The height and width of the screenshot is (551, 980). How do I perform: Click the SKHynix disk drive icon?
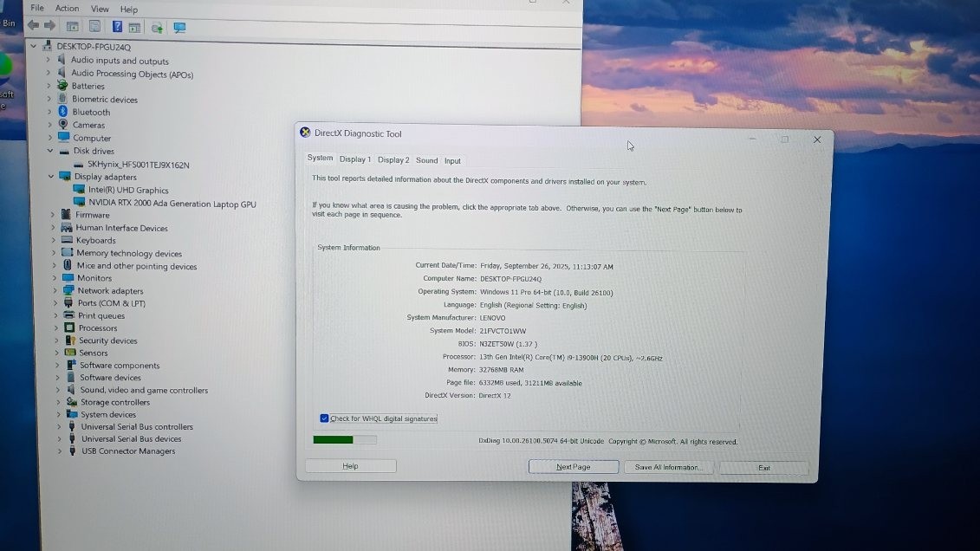click(78, 165)
